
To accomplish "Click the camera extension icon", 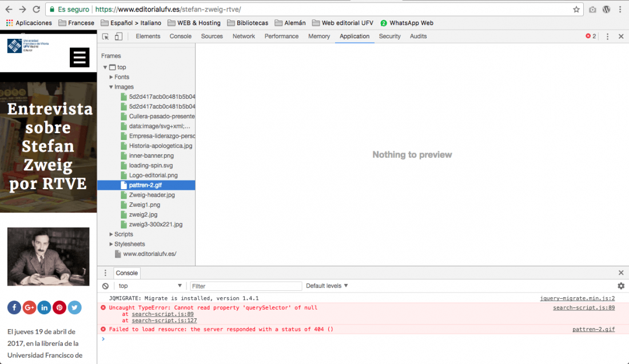I will point(592,9).
